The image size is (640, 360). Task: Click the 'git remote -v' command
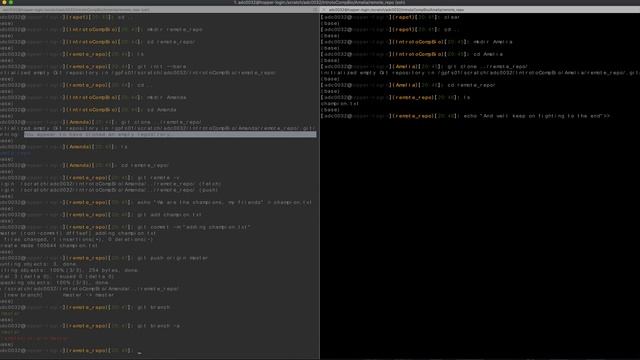click(158, 178)
